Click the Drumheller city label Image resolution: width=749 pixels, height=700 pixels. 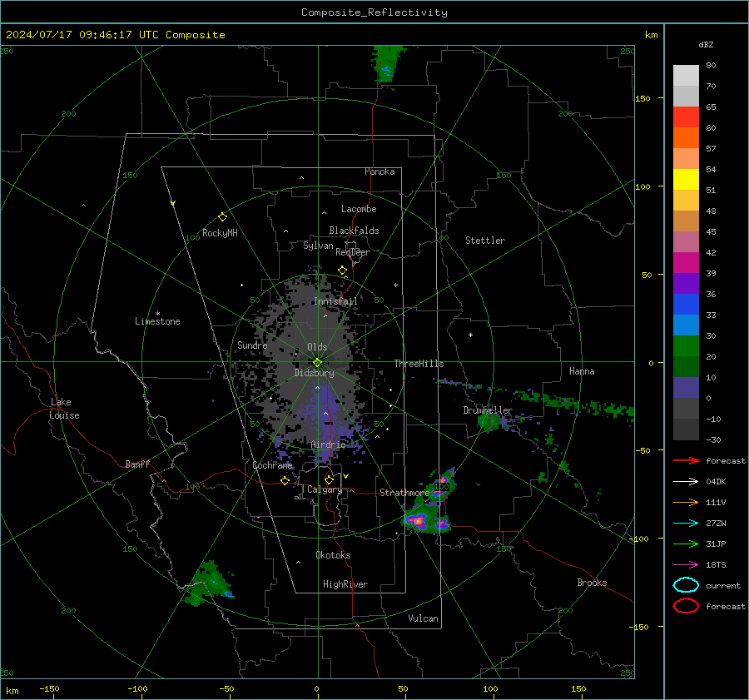[488, 410]
